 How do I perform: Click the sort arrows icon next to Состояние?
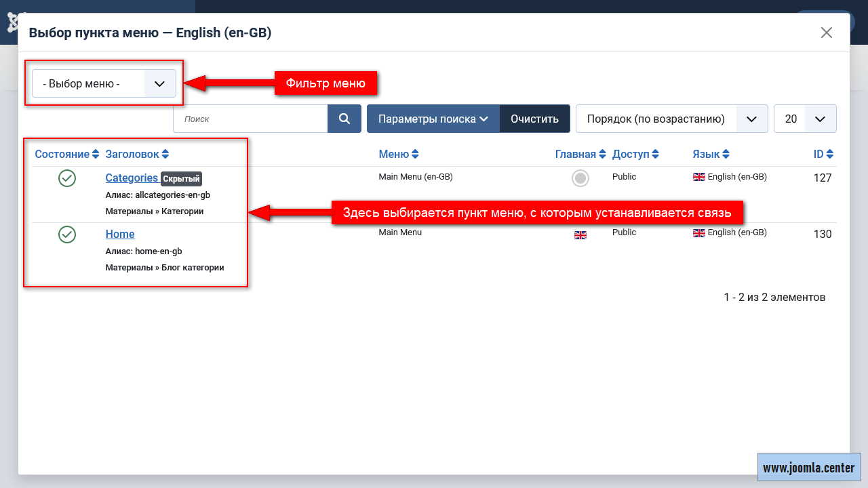pyautogui.click(x=96, y=155)
